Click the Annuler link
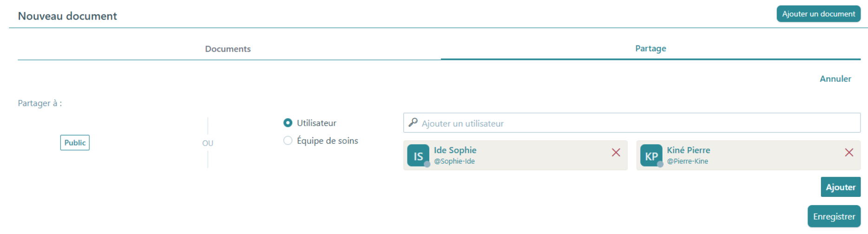 [835, 79]
